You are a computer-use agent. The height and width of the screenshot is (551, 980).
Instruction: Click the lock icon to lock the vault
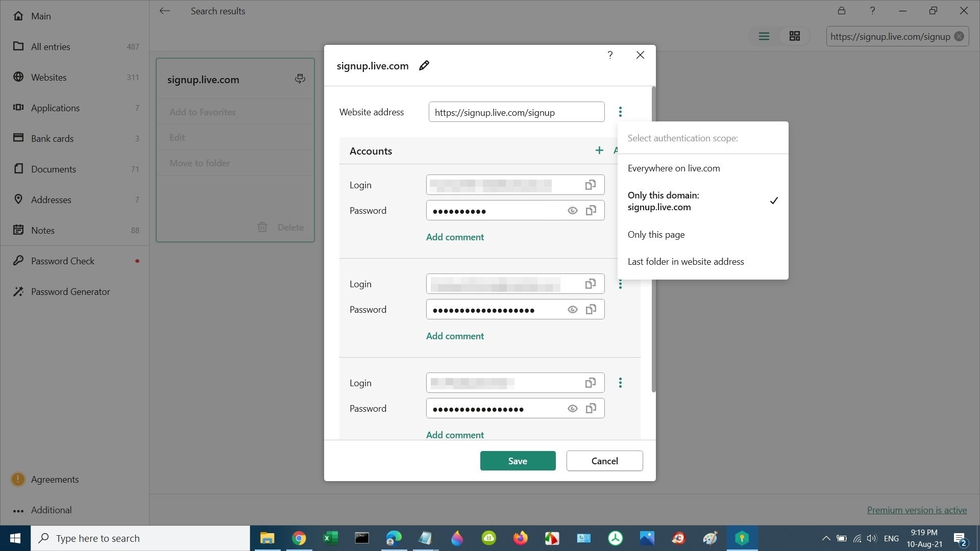coord(841,10)
